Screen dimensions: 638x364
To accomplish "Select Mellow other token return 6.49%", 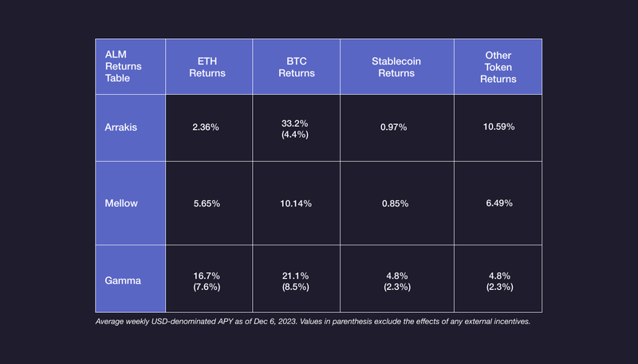I will [x=498, y=203].
